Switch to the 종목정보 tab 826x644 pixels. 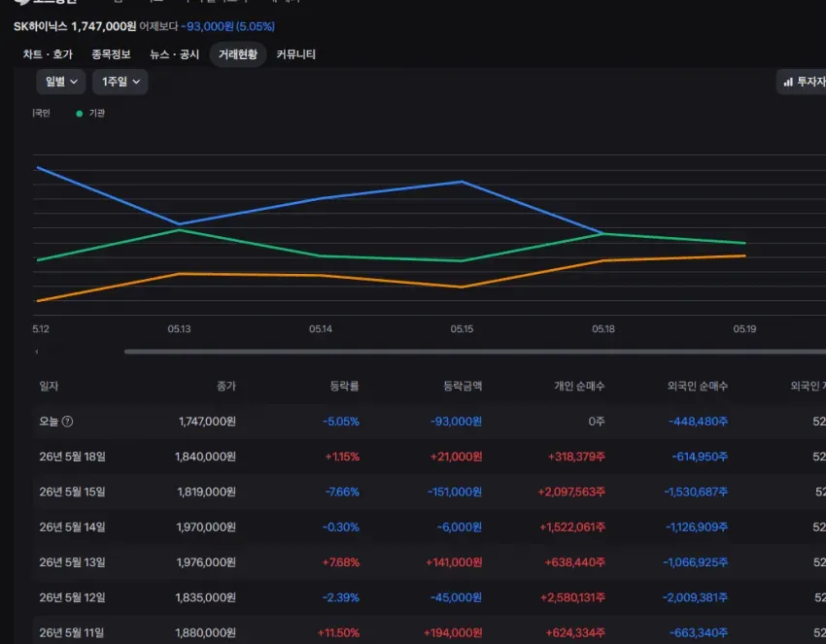[111, 54]
